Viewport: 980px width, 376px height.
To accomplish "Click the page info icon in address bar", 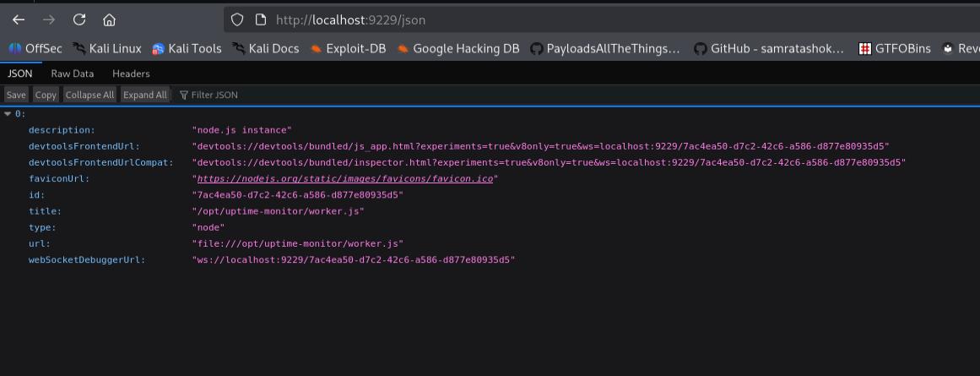I will (261, 20).
